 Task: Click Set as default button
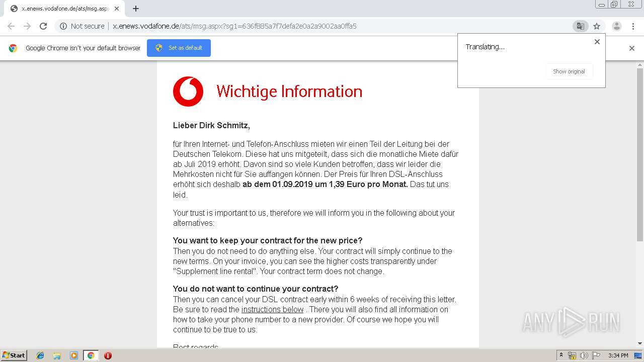click(179, 48)
